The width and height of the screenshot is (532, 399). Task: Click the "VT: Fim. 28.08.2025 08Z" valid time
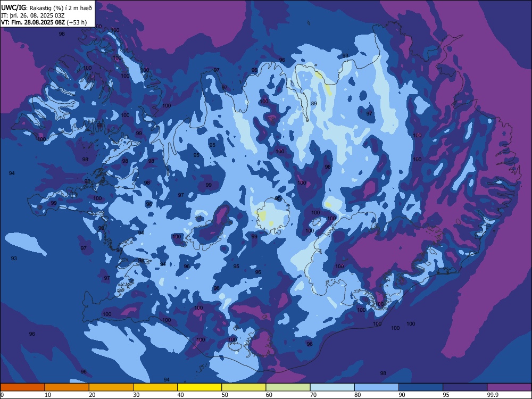[x=33, y=22]
